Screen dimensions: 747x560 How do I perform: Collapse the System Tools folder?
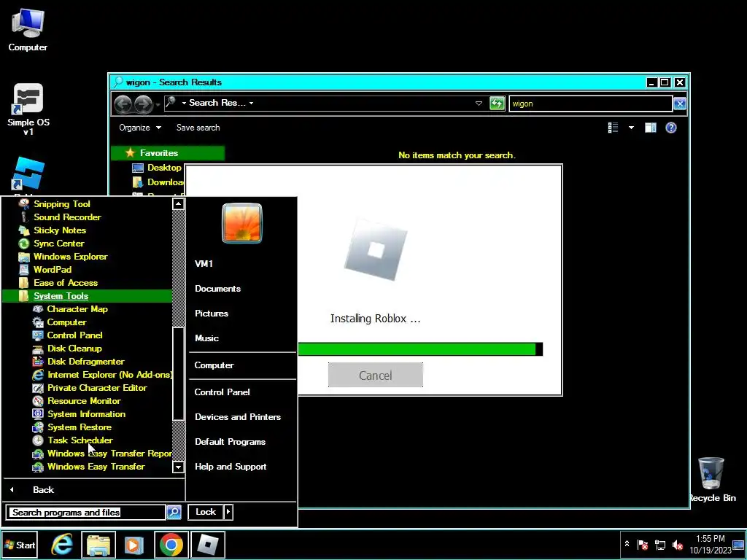(61, 296)
